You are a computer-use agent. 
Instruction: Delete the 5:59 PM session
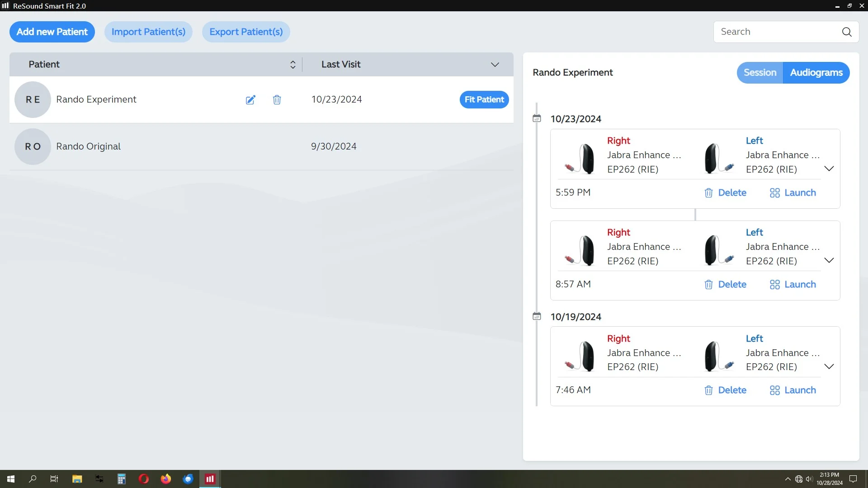coord(725,193)
